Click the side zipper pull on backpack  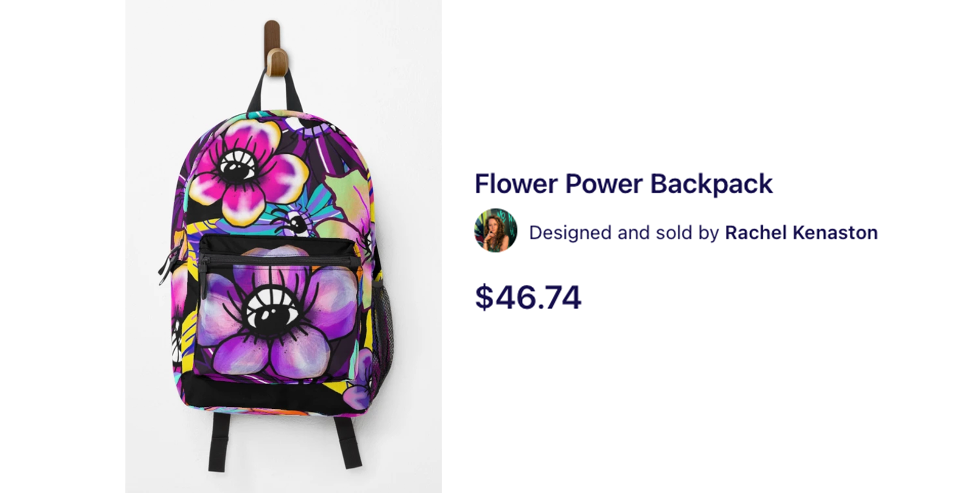(168, 265)
